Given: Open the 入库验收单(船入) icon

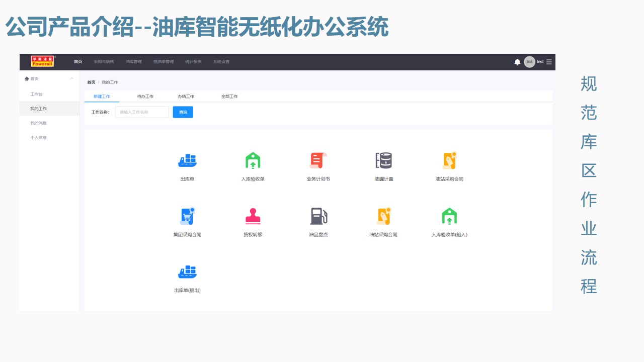Looking at the screenshot, I should click(x=449, y=216).
